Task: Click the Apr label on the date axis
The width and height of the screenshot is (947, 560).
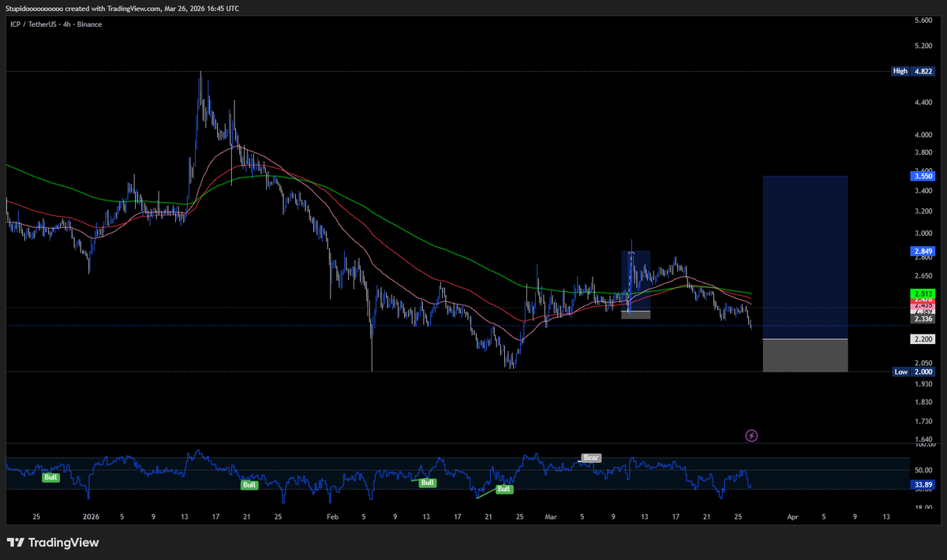Action: click(792, 517)
